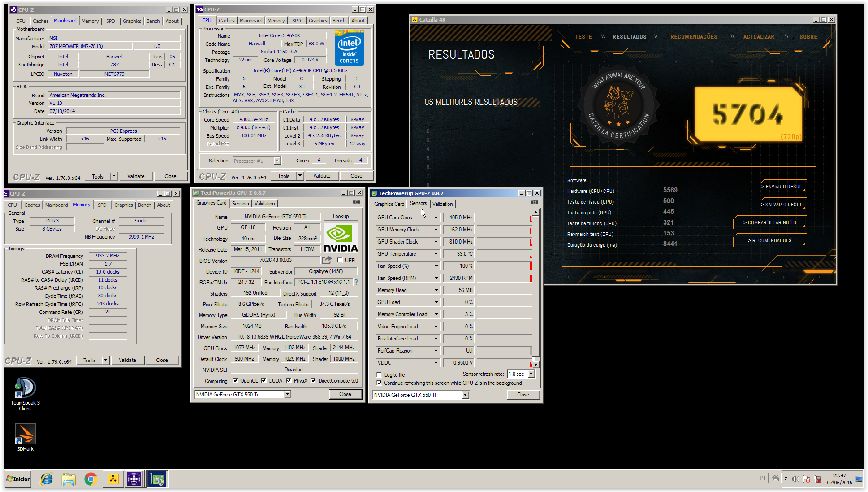Image resolution: width=868 pixels, height=492 pixels.
Task: Click the Fan Speed (%) sensor graph
Action: (504, 266)
